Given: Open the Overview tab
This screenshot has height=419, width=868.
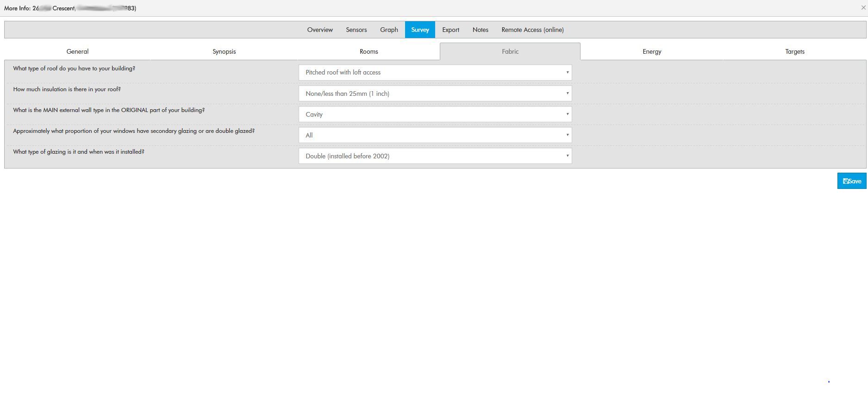Looking at the screenshot, I should point(320,30).
